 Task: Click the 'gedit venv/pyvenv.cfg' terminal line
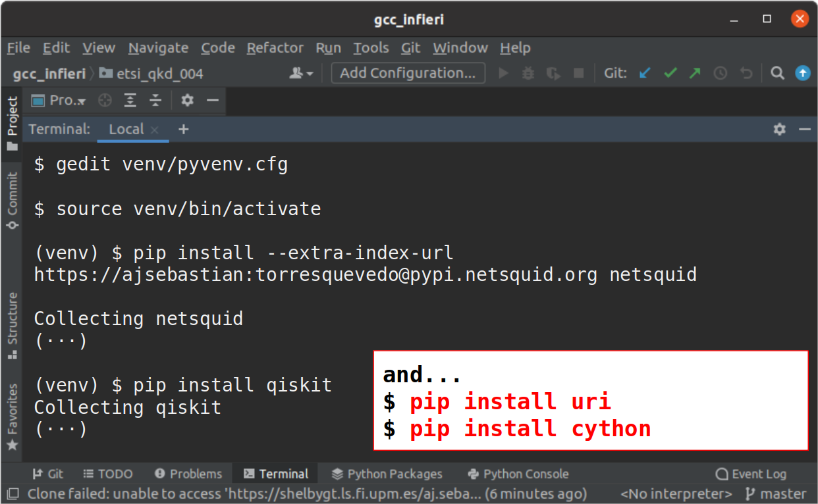click(x=161, y=164)
